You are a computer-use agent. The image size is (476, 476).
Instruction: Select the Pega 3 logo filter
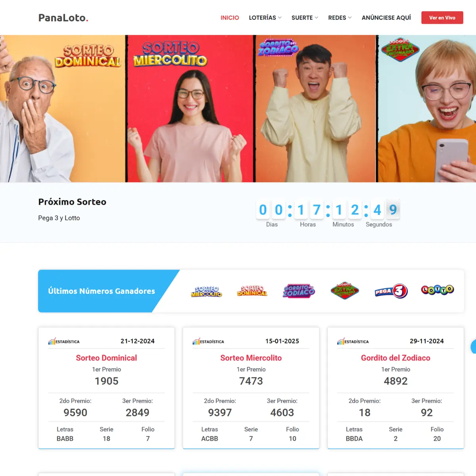pyautogui.click(x=391, y=291)
